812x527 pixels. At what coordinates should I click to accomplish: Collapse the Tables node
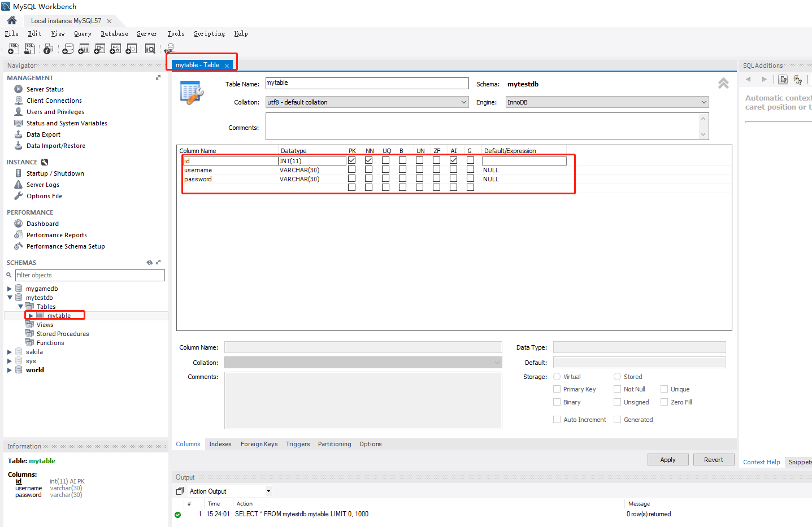click(20, 307)
